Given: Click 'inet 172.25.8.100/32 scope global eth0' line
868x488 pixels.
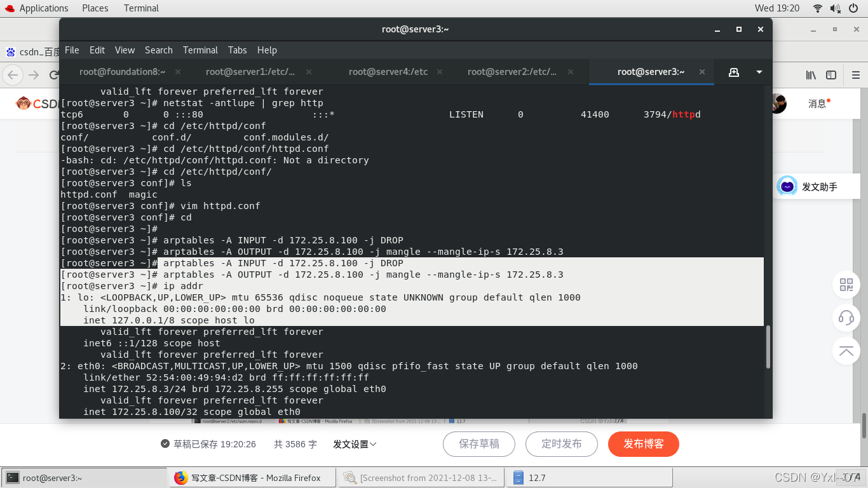Looking at the screenshot, I should pos(192,412).
